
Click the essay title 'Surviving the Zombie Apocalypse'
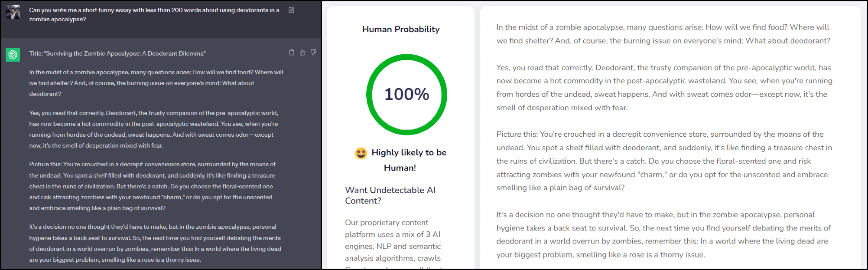point(117,54)
